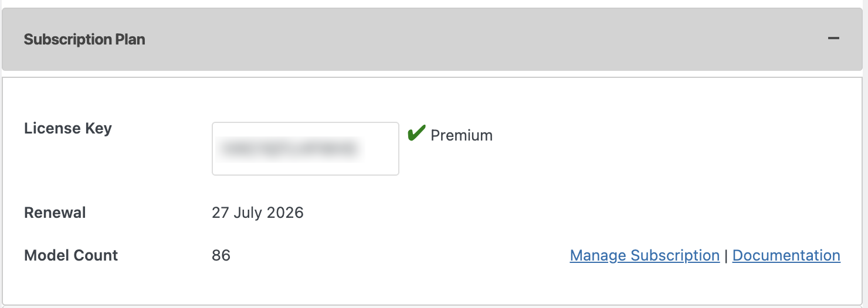Click the Renewal label
The width and height of the screenshot is (868, 308).
point(55,212)
